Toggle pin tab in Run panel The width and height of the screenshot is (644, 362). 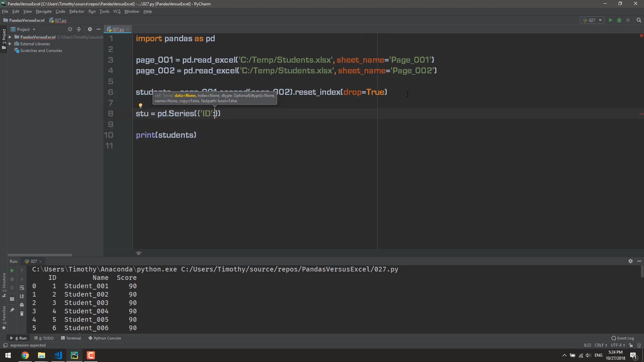[x=12, y=310]
